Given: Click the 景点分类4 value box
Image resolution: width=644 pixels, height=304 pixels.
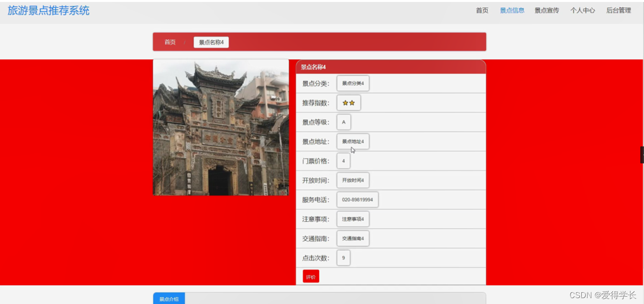Looking at the screenshot, I should [x=353, y=83].
